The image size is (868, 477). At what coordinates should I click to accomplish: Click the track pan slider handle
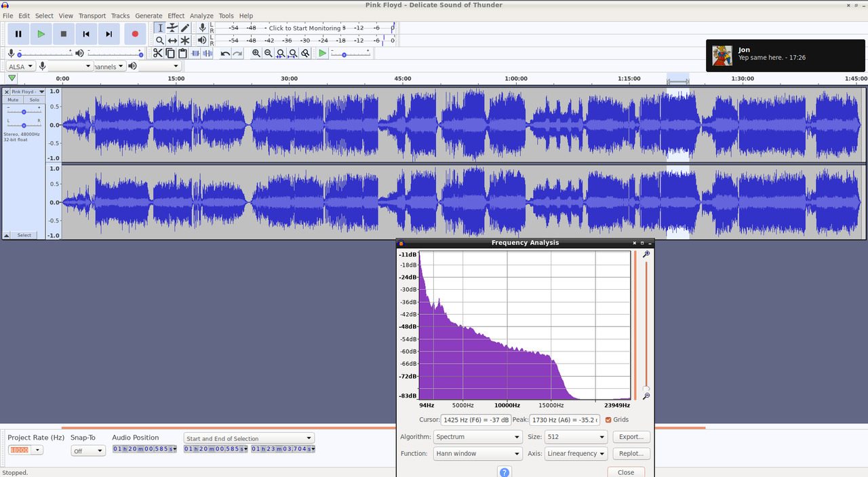pyautogui.click(x=24, y=126)
